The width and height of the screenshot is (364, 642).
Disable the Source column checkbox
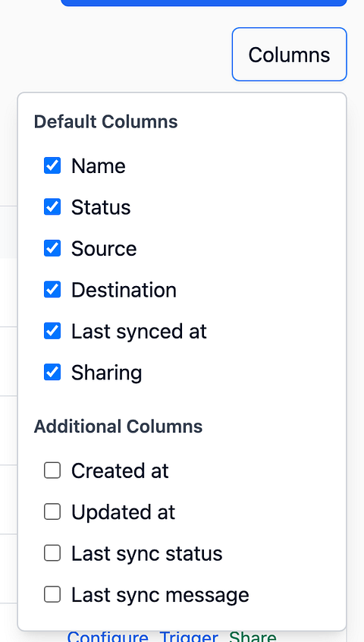pos(52,248)
